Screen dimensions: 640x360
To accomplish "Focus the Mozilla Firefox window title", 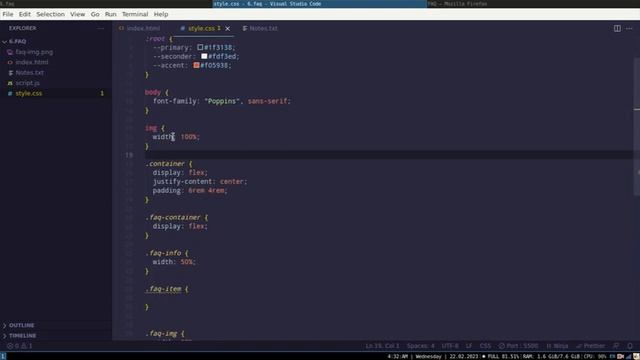I will point(457,4).
